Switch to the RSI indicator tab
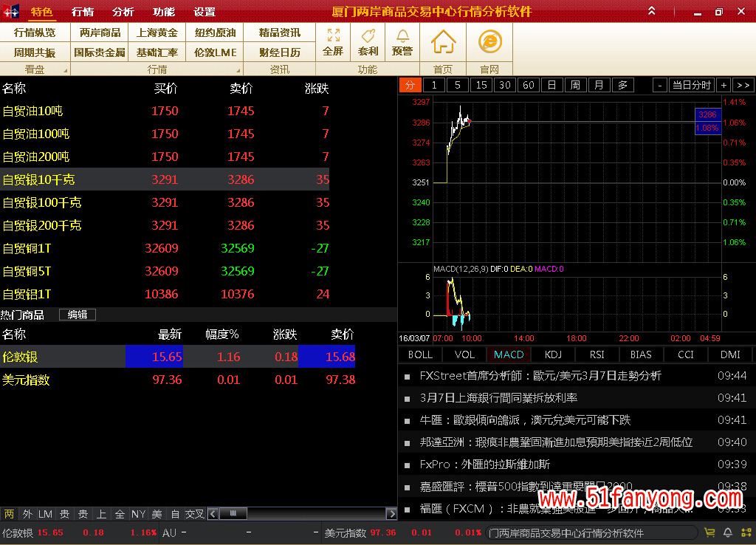This screenshot has height=545, width=756. tap(597, 354)
